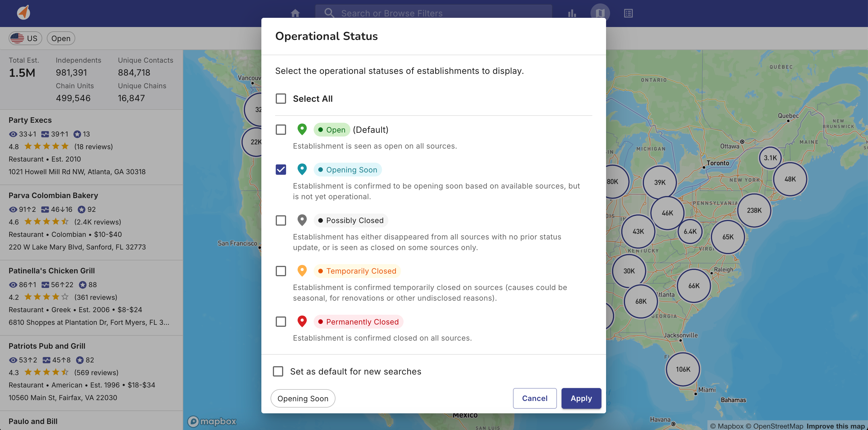Tick Set as default for new searches
The width and height of the screenshot is (868, 430).
point(278,371)
